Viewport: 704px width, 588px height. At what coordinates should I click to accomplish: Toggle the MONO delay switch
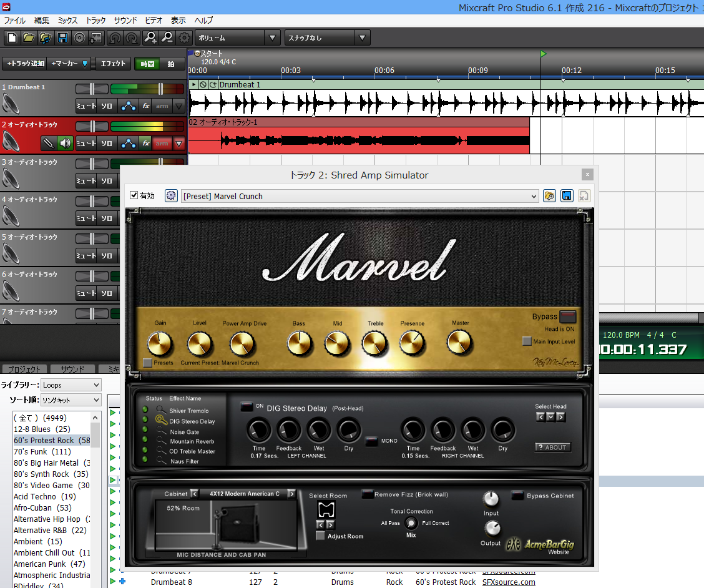(371, 441)
